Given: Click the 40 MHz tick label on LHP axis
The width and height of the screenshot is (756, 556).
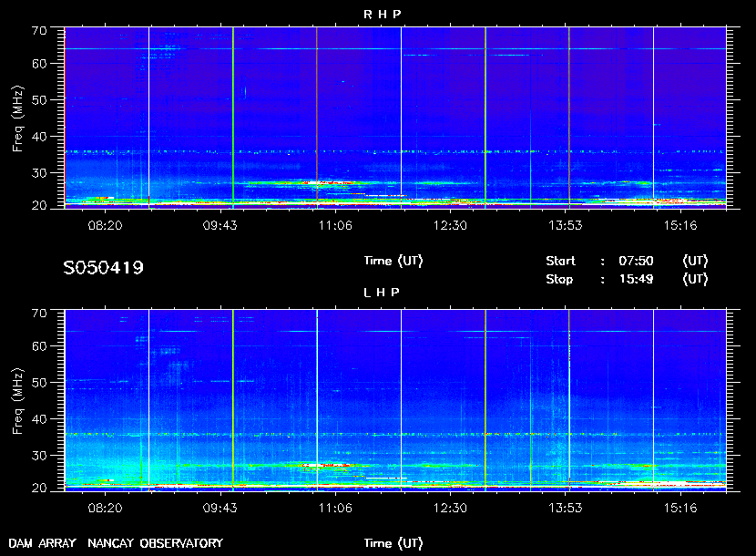Looking at the screenshot, I should pyautogui.click(x=39, y=419).
